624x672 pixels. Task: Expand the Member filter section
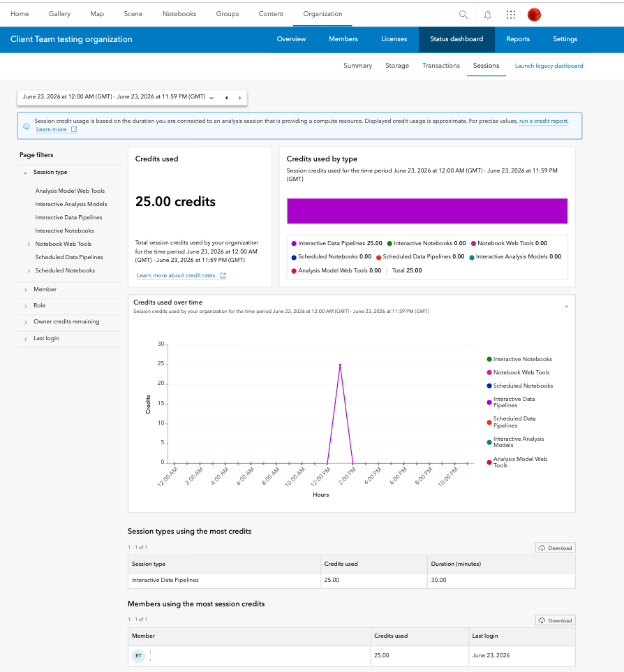coord(45,290)
